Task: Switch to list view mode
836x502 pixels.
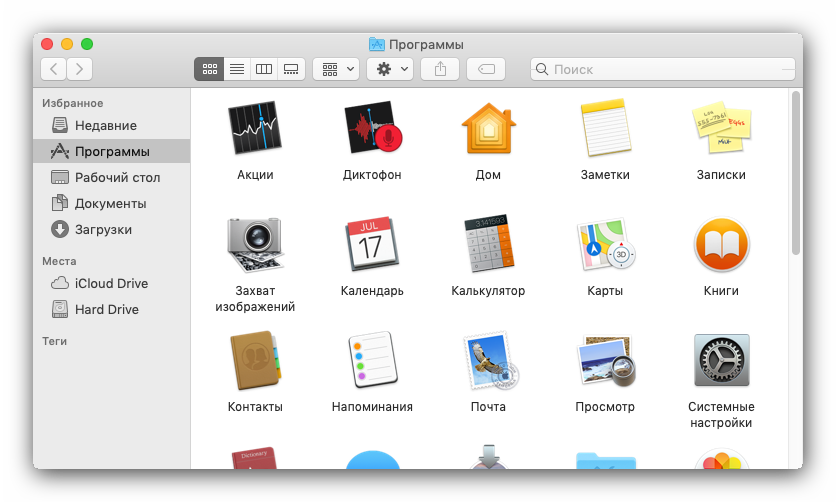Action: [237, 69]
